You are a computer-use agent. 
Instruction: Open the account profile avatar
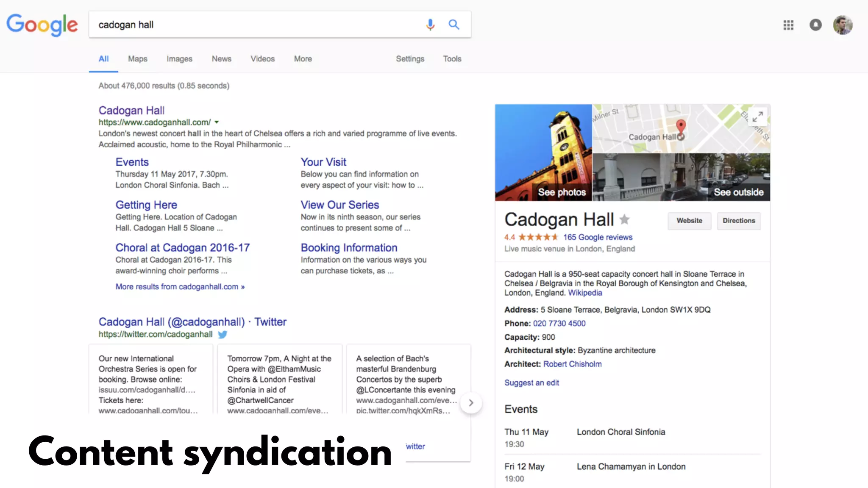point(843,25)
